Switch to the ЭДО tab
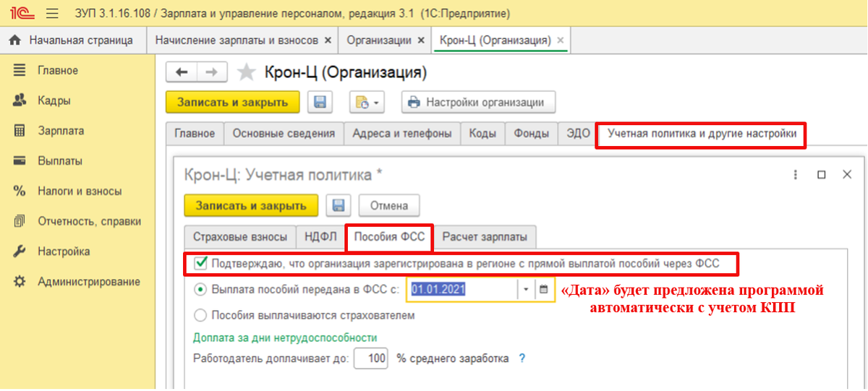The image size is (868, 391). tap(577, 134)
